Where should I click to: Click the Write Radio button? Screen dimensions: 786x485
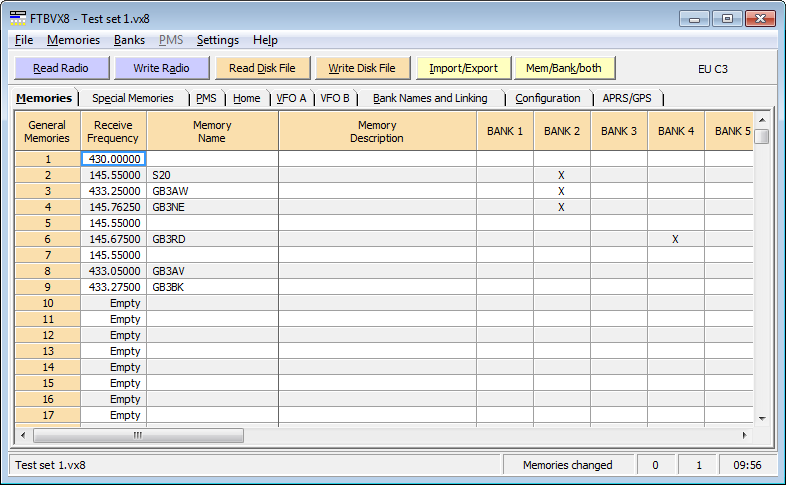tap(160, 68)
